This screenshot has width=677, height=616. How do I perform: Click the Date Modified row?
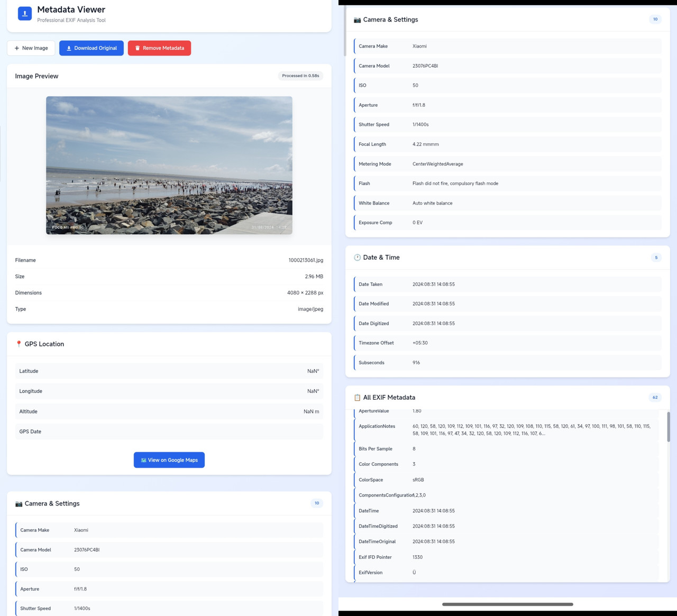pos(508,304)
